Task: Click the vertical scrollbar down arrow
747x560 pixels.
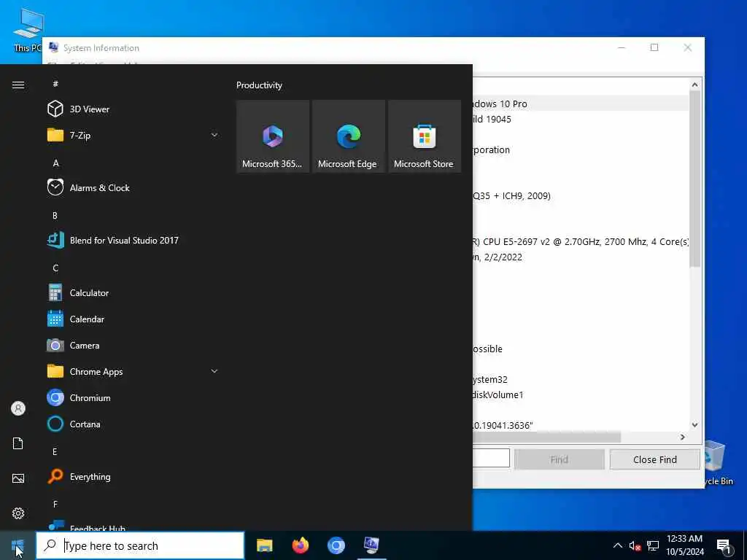Action: [x=694, y=425]
